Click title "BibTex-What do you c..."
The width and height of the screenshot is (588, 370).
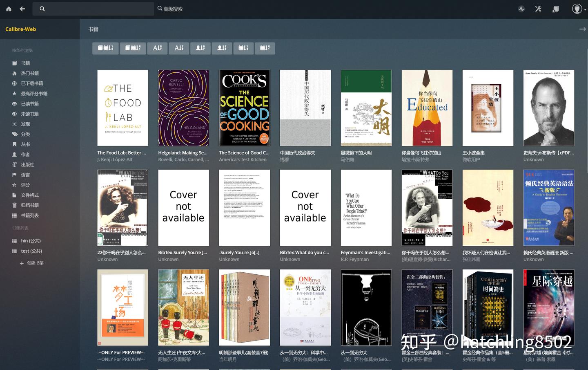[x=304, y=253]
